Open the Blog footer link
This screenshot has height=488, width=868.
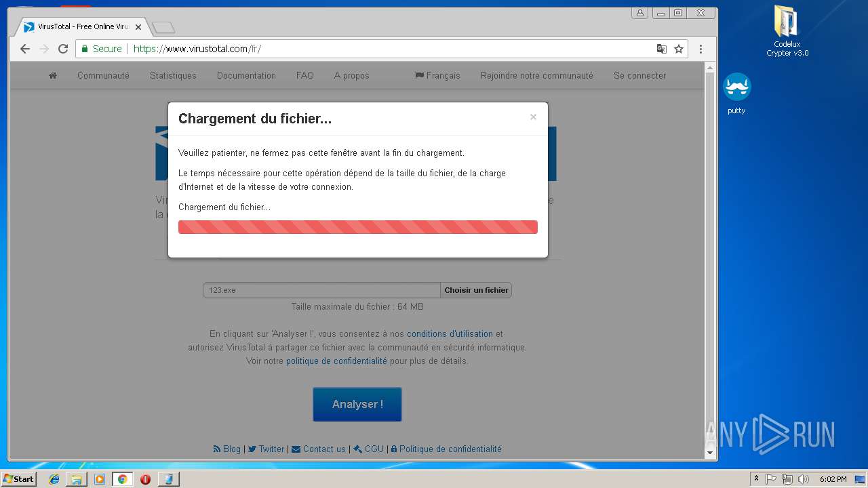tap(227, 449)
